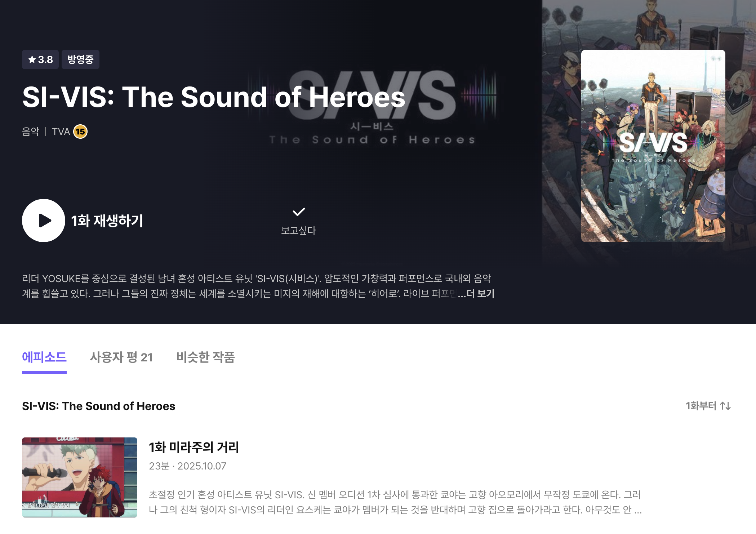This screenshot has height=534, width=756.
Task: Click the SI-VIS poster artwork
Action: 653,146
